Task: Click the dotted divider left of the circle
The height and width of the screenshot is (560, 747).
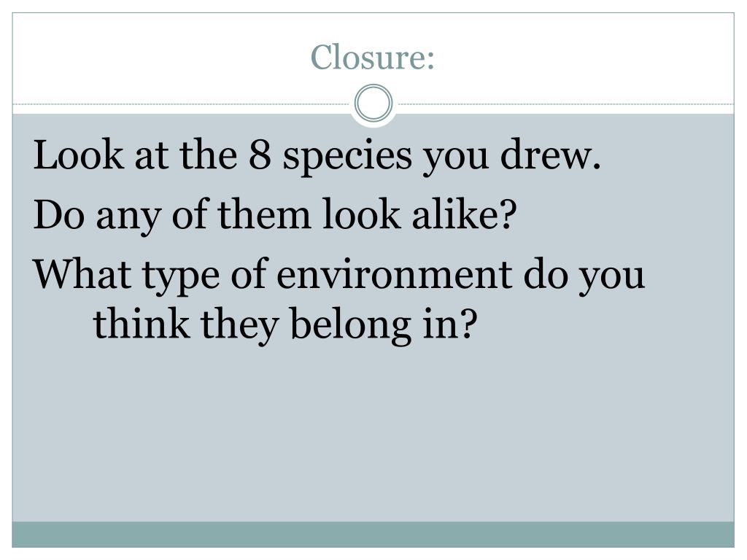Action: click(182, 104)
